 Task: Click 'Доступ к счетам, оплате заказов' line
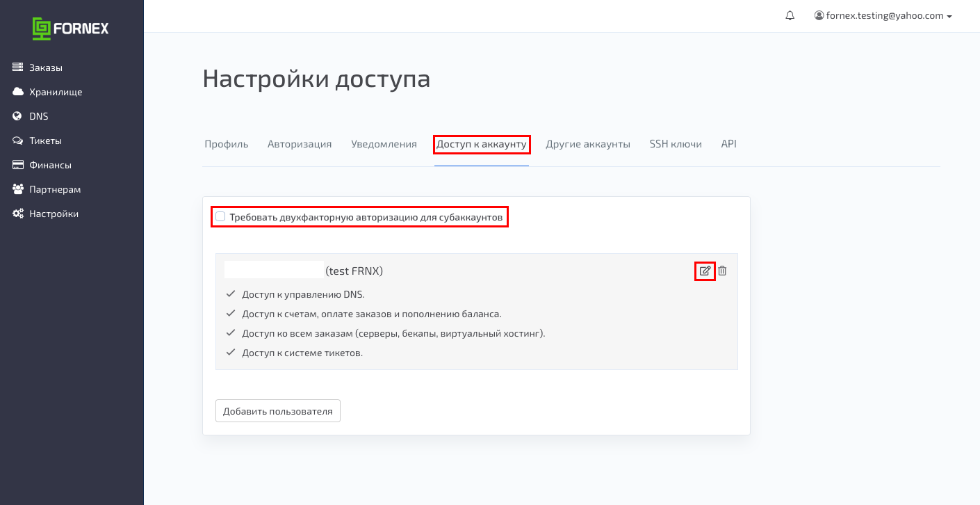[372, 314]
